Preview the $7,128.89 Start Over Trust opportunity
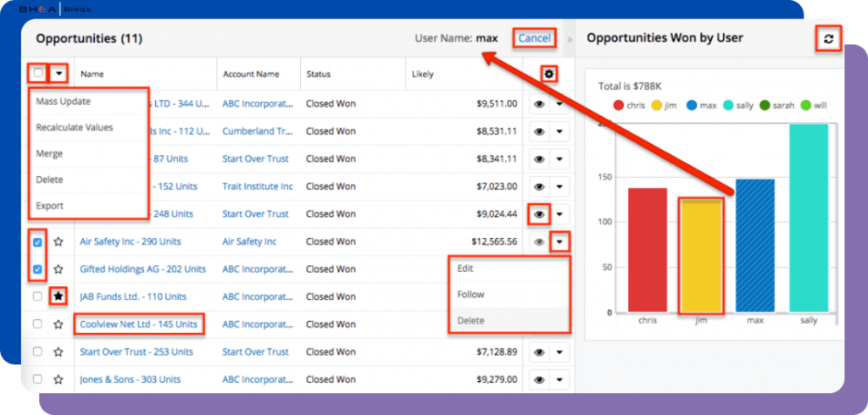Image resolution: width=868 pixels, height=415 pixels. 539,352
